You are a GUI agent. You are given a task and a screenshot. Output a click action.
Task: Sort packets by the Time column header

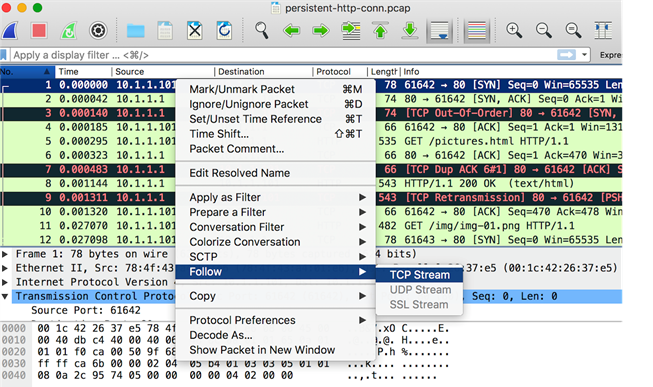point(83,72)
